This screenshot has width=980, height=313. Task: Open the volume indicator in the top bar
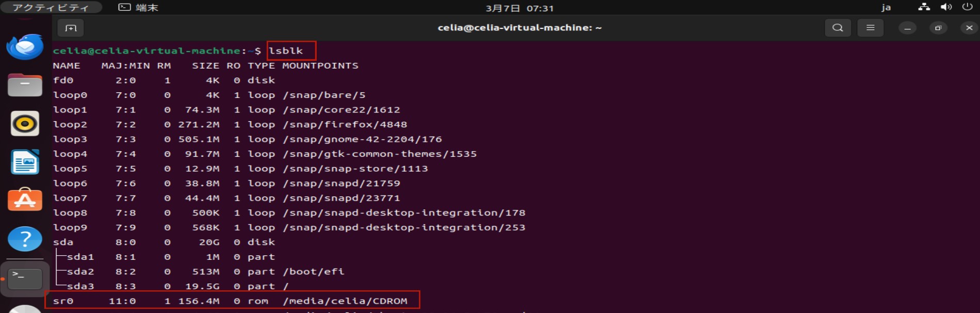946,7
